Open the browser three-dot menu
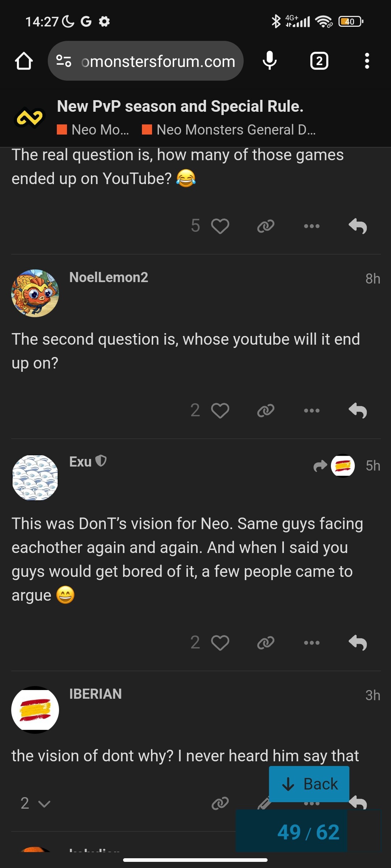The height and width of the screenshot is (868, 391). point(367,61)
